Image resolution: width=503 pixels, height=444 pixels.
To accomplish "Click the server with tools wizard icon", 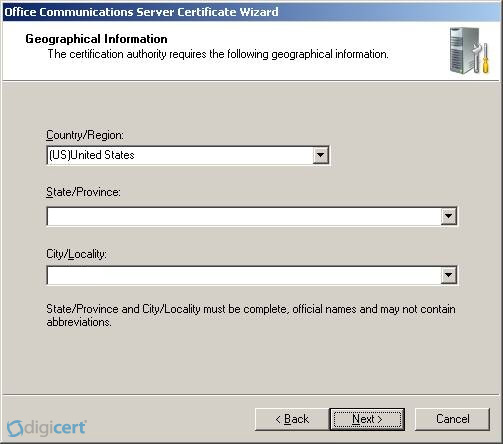I will (x=469, y=51).
